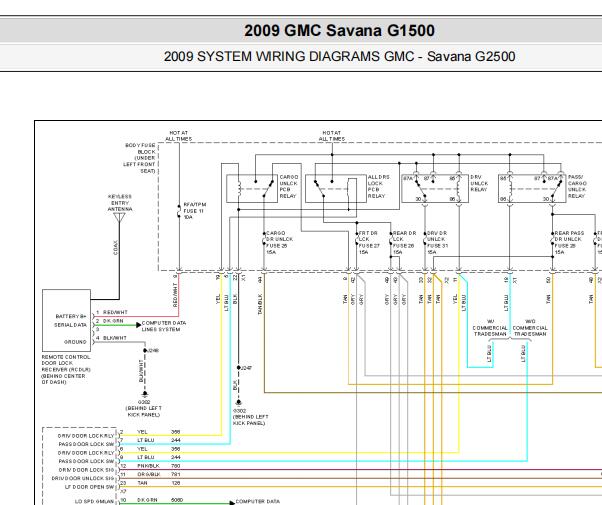Click the vertical "COAX" cable label

coord(116,248)
